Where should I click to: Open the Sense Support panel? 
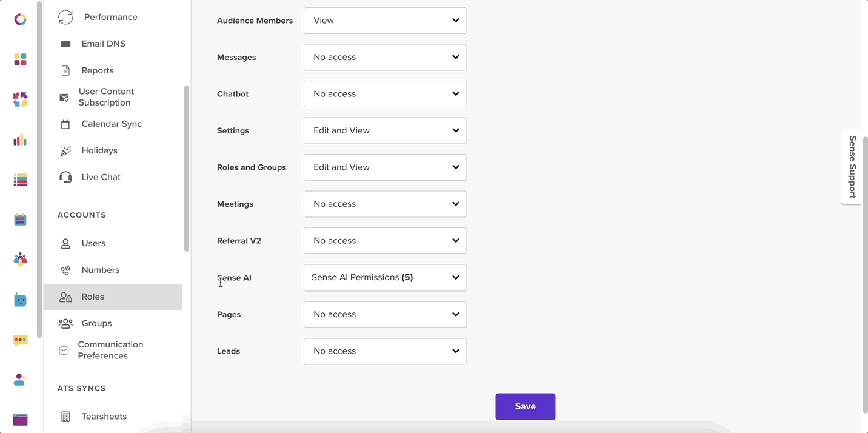851,167
